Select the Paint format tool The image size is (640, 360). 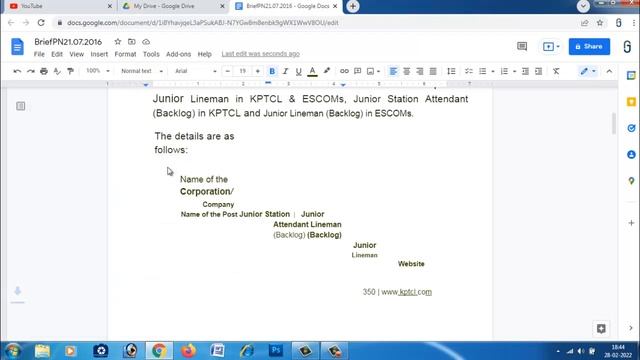click(70, 71)
